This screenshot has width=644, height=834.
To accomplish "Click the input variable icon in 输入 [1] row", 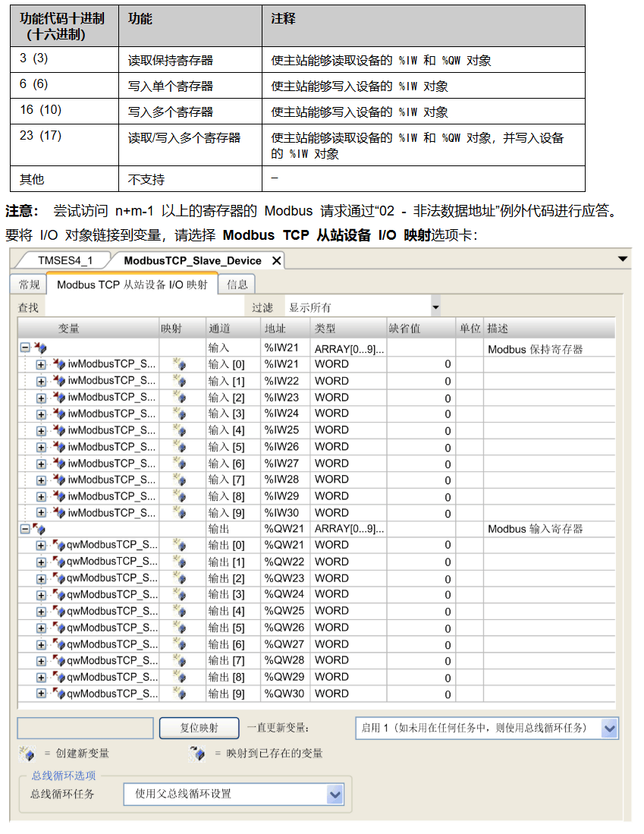I will click(58, 381).
